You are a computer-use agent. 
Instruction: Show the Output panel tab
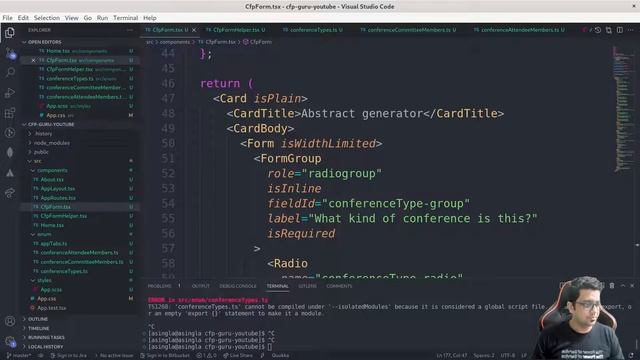[x=200, y=286]
